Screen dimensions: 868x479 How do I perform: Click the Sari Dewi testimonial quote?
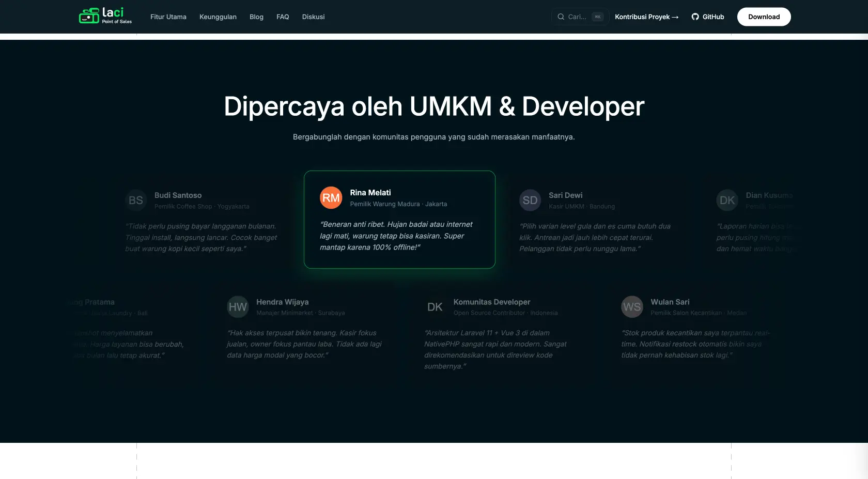[x=595, y=237]
